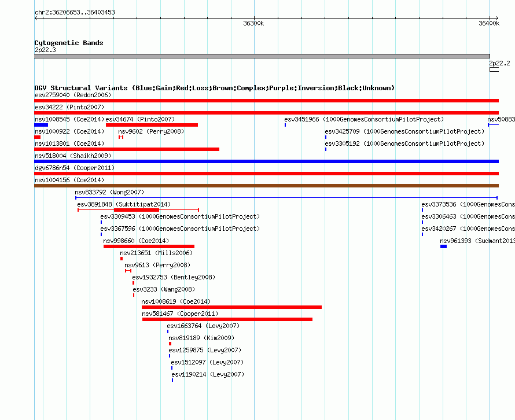515x420 pixels.
Task: Open nsv819189 (Kim2009) label
Action: (201, 338)
